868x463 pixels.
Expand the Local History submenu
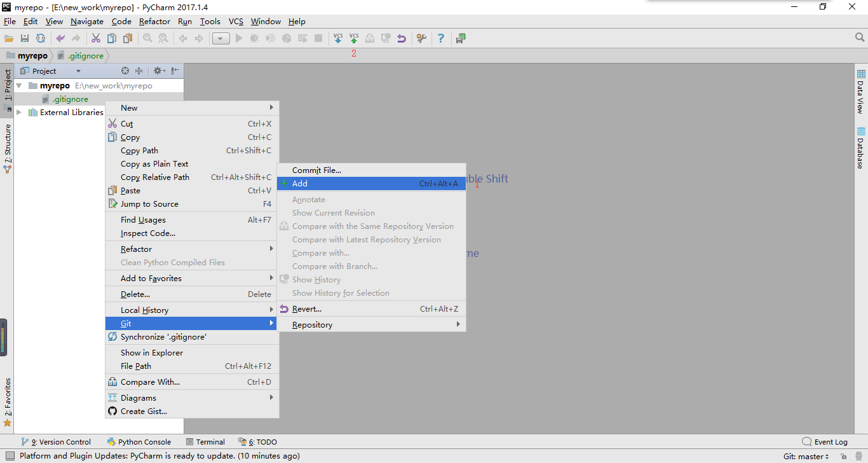(192, 310)
